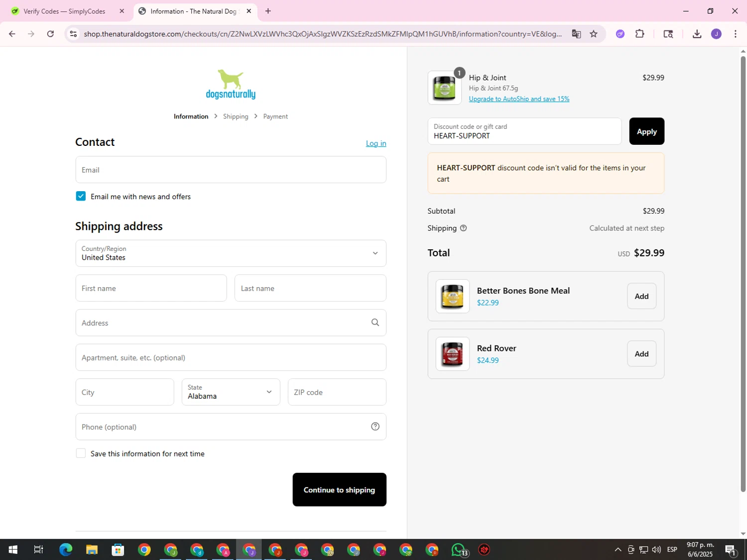747x560 pixels.
Task: View site information icon in address bar
Action: (x=73, y=34)
